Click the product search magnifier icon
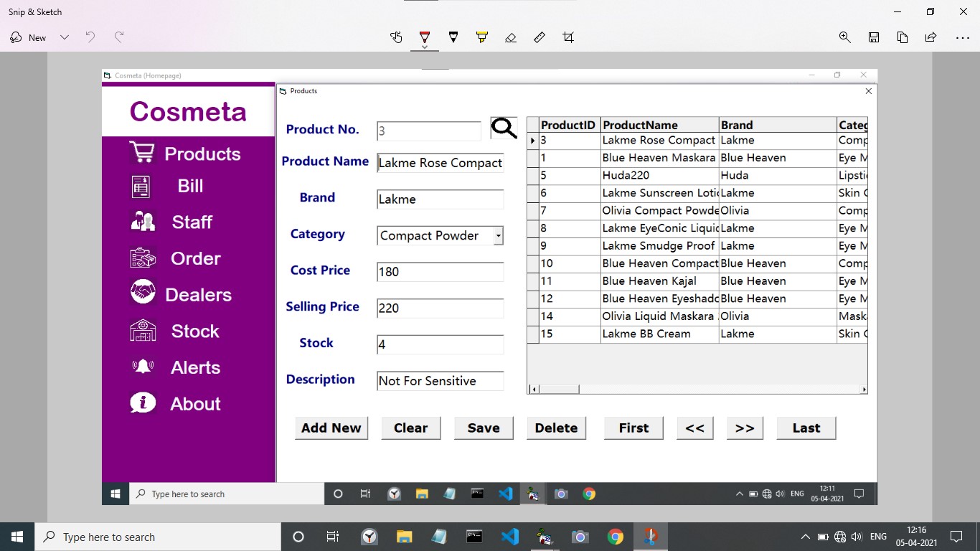The height and width of the screenshot is (551, 980). click(503, 128)
